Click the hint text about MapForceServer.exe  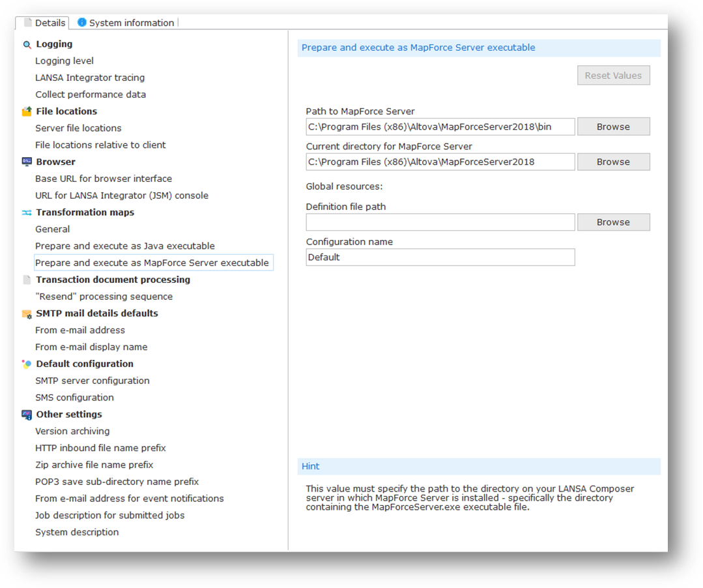tap(470, 498)
